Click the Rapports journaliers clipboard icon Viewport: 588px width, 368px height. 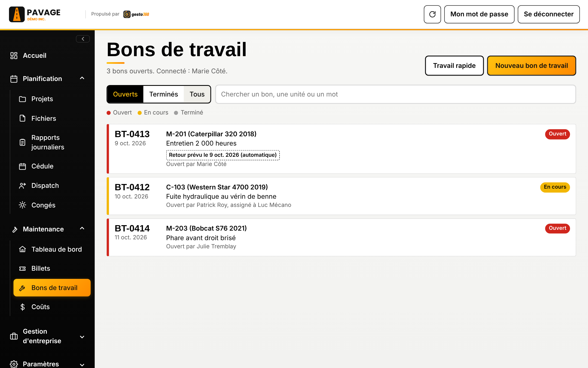click(23, 142)
